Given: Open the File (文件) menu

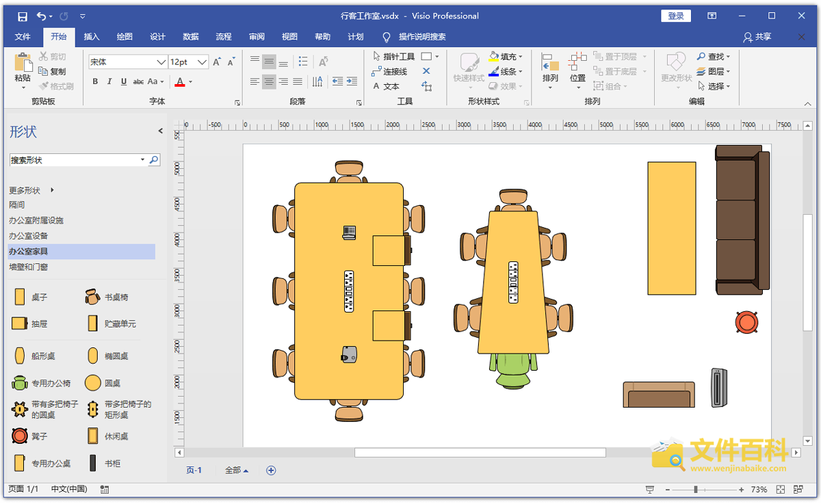Looking at the screenshot, I should 23,37.
